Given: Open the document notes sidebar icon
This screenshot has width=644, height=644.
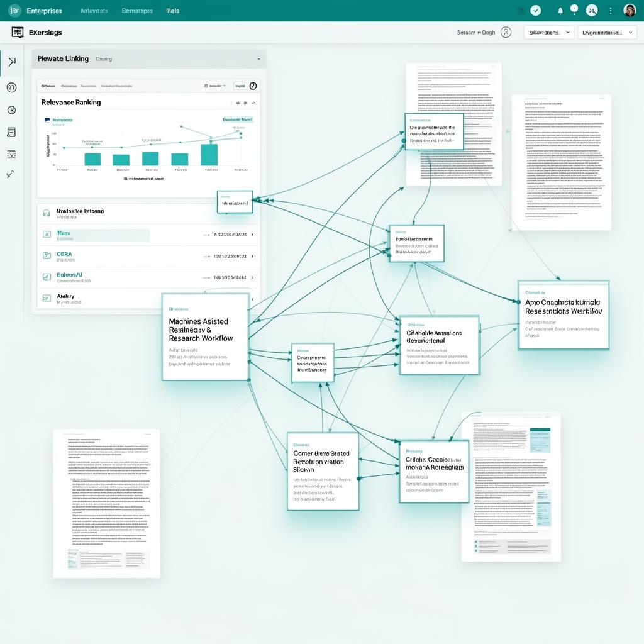Looking at the screenshot, I should 11,132.
